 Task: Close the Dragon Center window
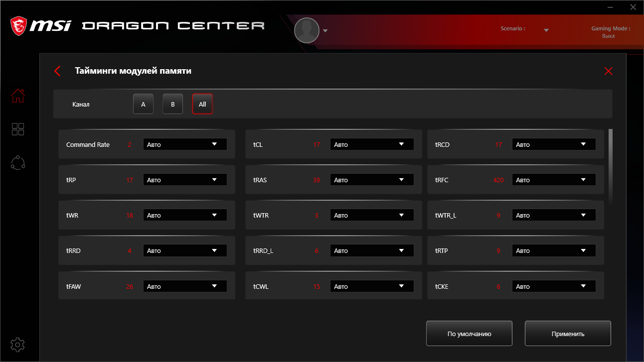click(633, 7)
